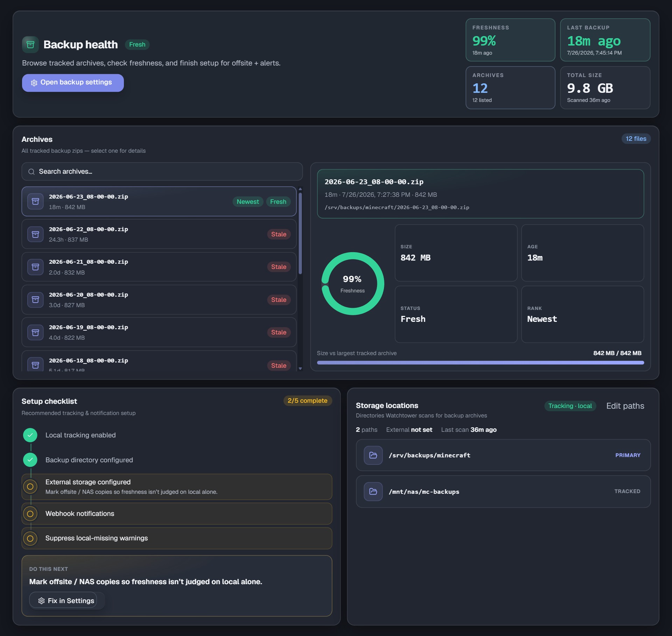Click the Last Backup 18m ago card
672x636 pixels.
[x=605, y=40]
